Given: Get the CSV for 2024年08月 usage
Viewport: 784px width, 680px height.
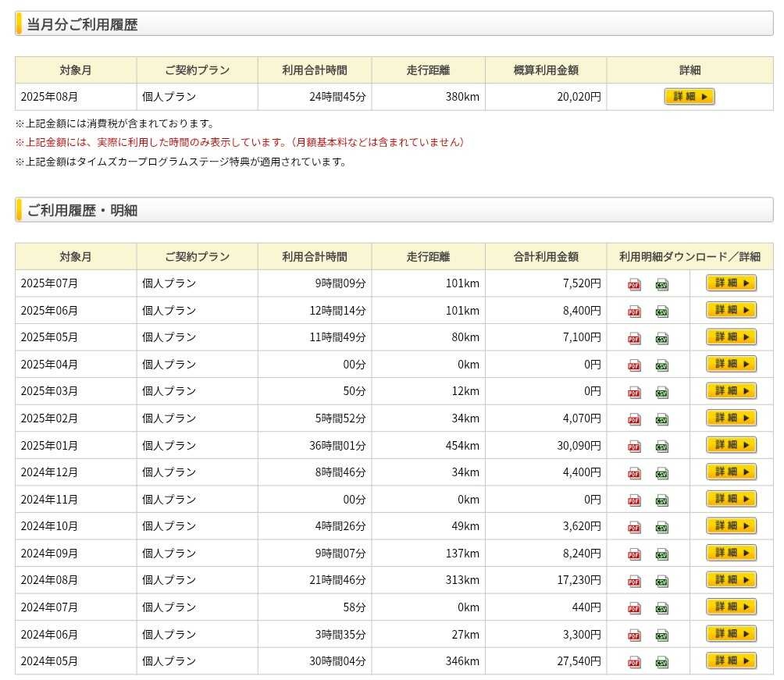Looking at the screenshot, I should (x=661, y=582).
